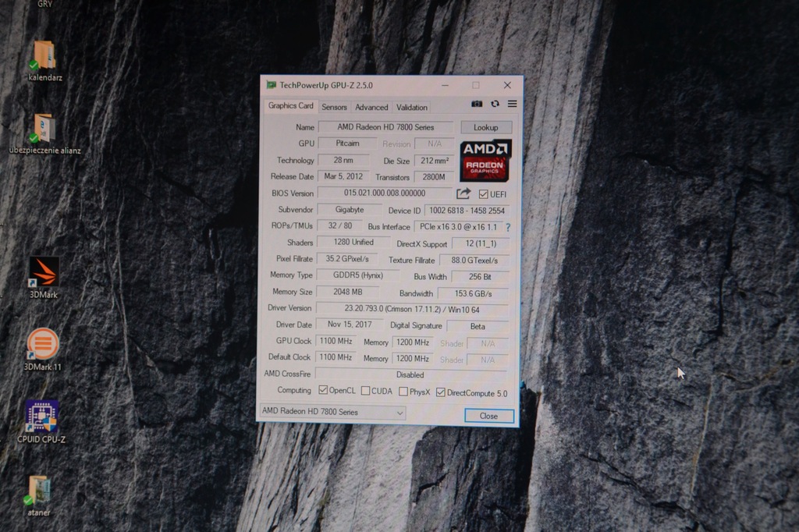Launch 3DMark 11 from desktop
The width and height of the screenshot is (799, 532).
(x=43, y=349)
